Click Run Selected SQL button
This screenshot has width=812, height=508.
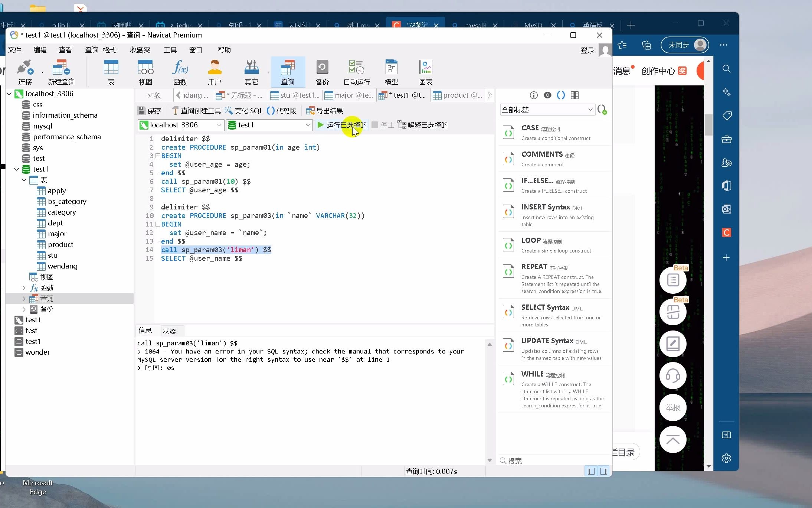[x=342, y=125]
